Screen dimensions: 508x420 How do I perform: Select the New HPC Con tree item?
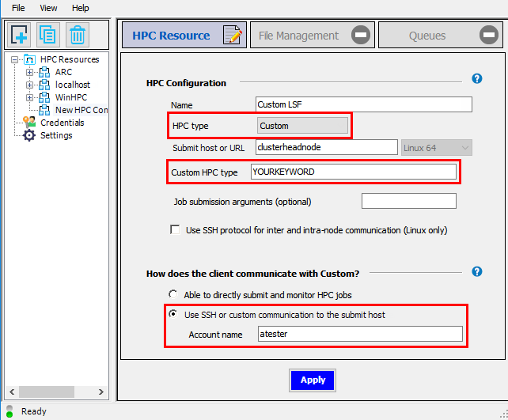point(81,110)
